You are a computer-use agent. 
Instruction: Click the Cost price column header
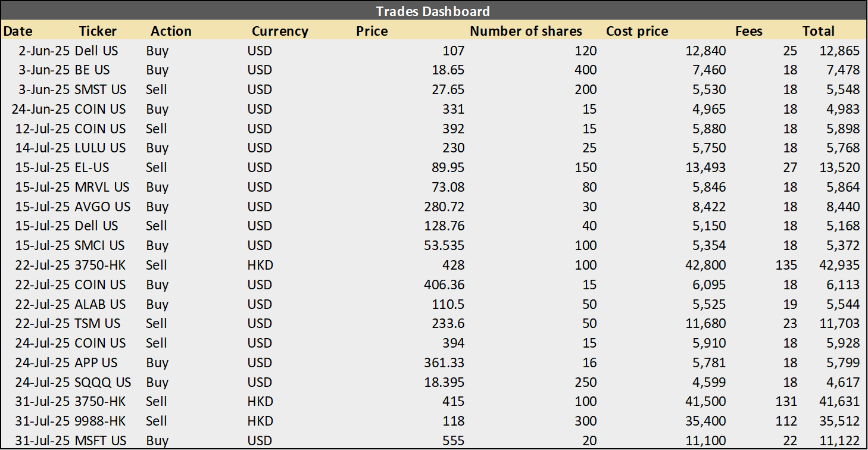click(x=637, y=31)
